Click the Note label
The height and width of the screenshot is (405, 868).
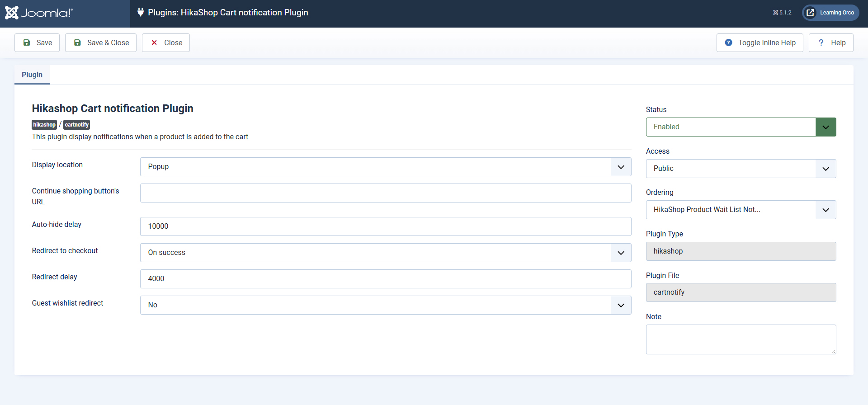point(654,317)
